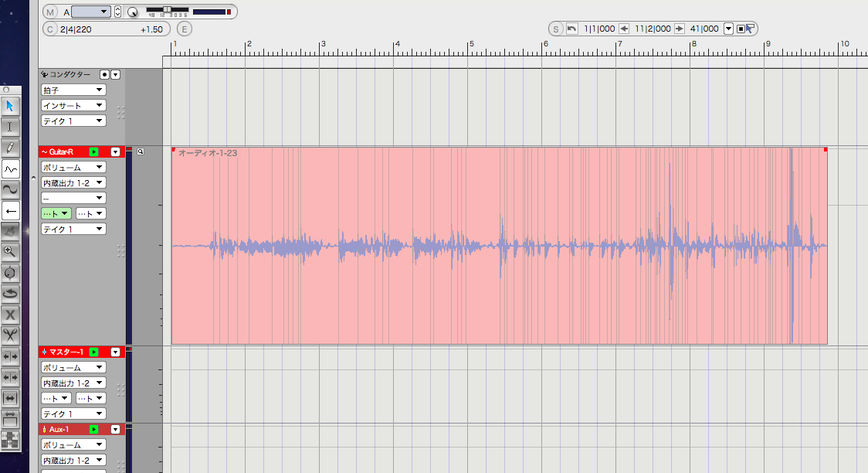Click the conductor track icon
This screenshot has width=868, height=473.
tap(44, 74)
